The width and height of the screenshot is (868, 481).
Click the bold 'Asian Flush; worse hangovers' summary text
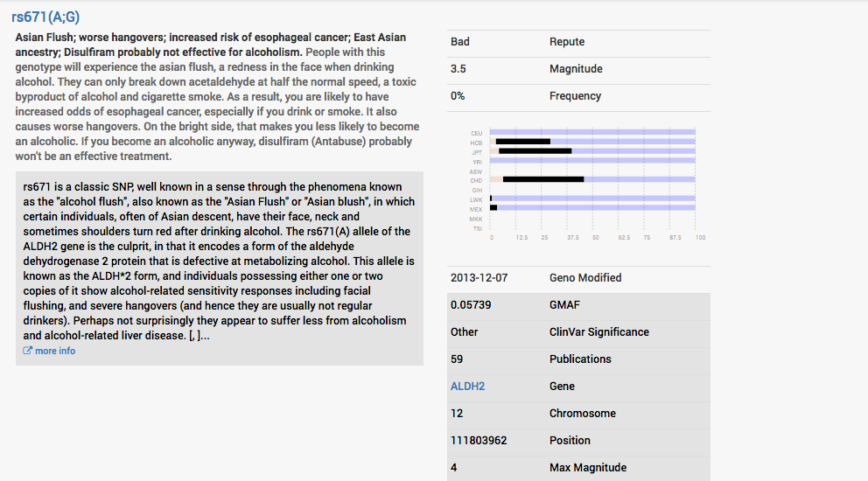(210, 45)
